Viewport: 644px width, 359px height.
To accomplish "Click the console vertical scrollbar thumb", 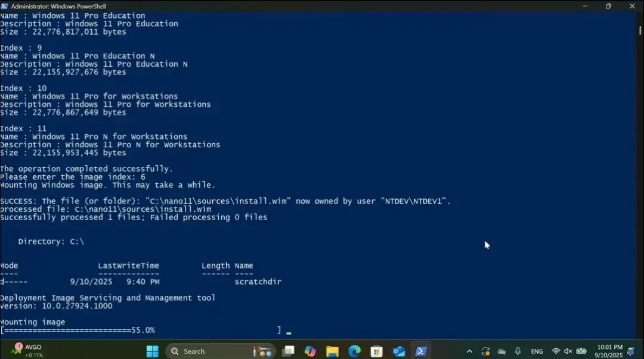I will point(640,30).
